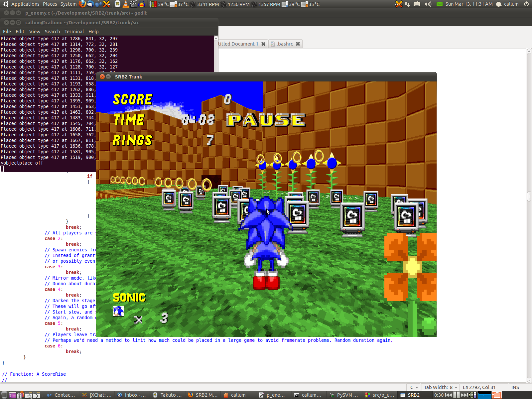
Task: Open the power session menu icon
Action: pyautogui.click(x=526, y=4)
